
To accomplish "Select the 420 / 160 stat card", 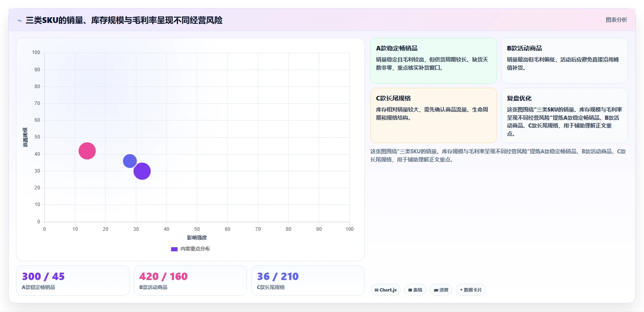I will 190,280.
